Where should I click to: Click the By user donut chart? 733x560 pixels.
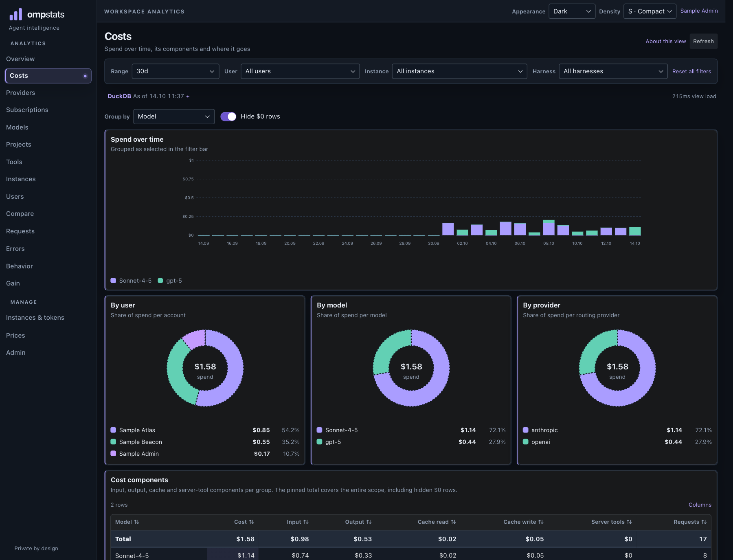pyautogui.click(x=205, y=368)
